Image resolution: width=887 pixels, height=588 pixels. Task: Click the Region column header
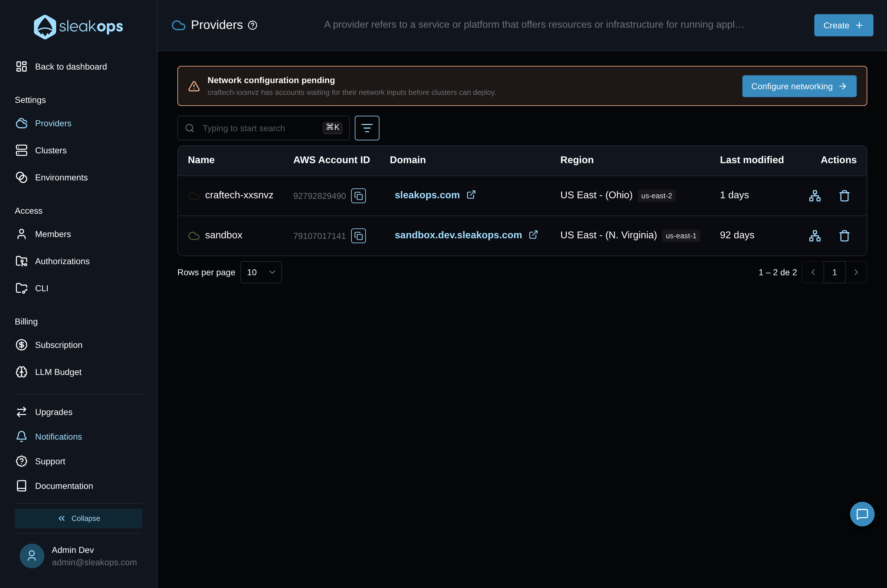point(577,160)
